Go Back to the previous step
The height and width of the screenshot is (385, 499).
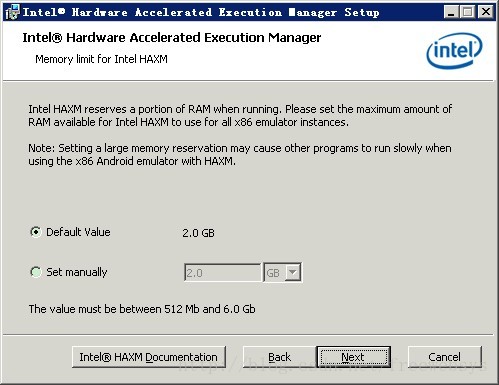click(x=279, y=357)
